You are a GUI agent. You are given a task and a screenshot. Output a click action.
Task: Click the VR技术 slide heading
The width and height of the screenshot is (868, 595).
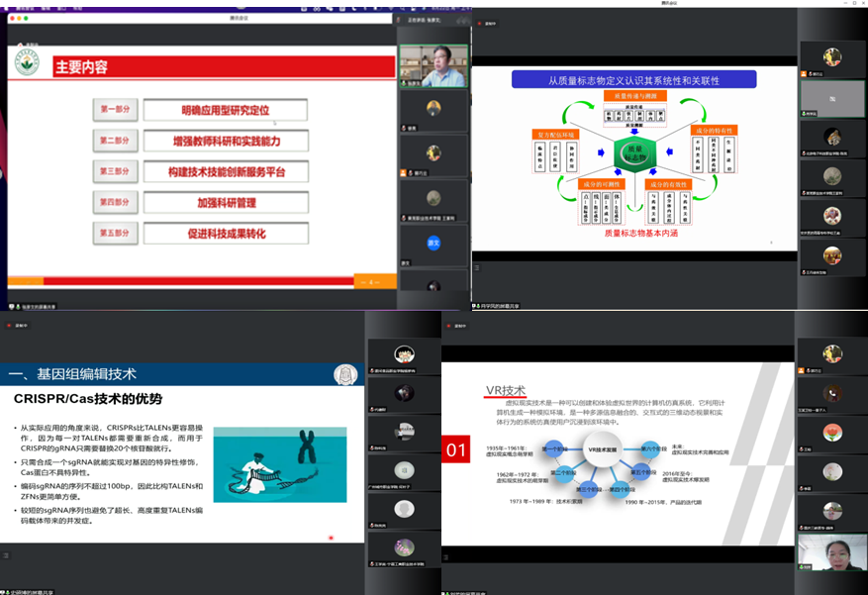click(x=505, y=390)
